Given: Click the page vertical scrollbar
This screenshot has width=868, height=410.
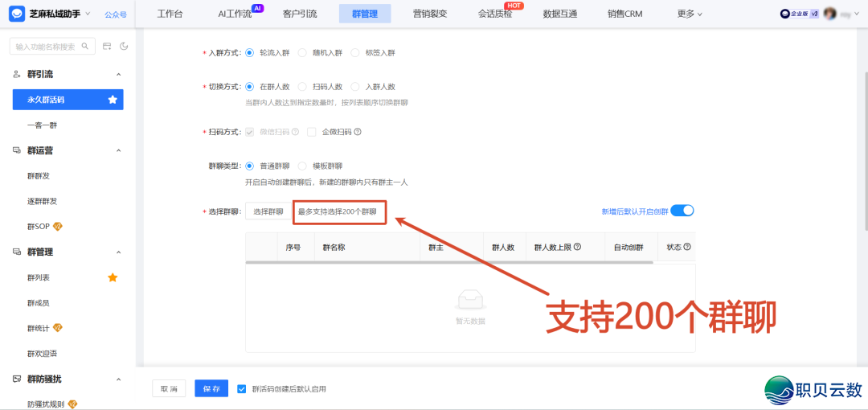Looking at the screenshot, I should [866, 150].
